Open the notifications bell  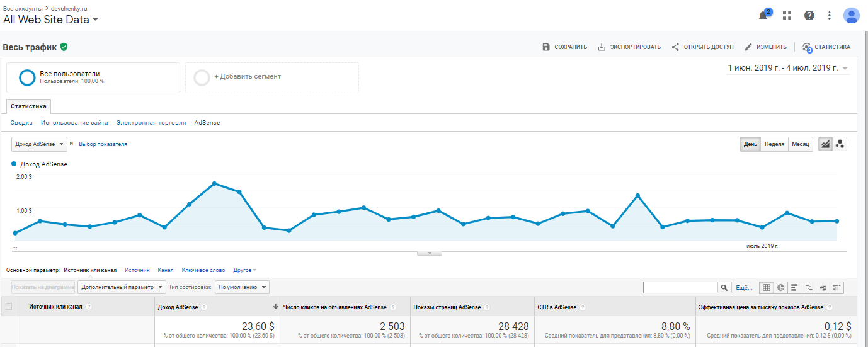[764, 15]
